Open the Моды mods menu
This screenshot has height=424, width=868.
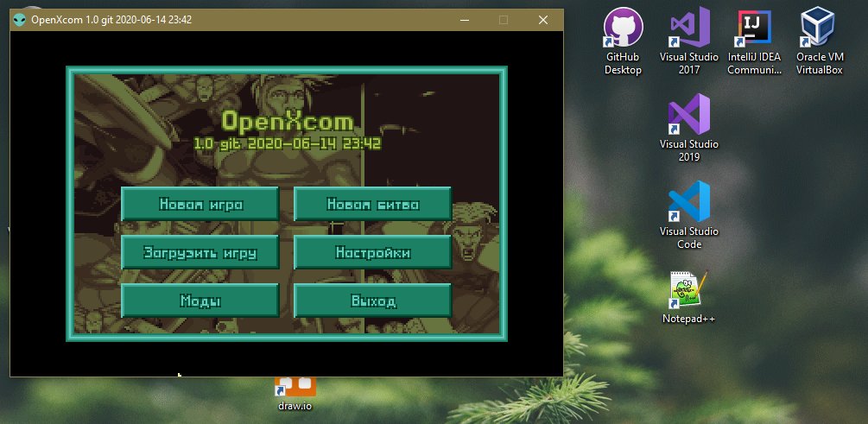(x=200, y=301)
